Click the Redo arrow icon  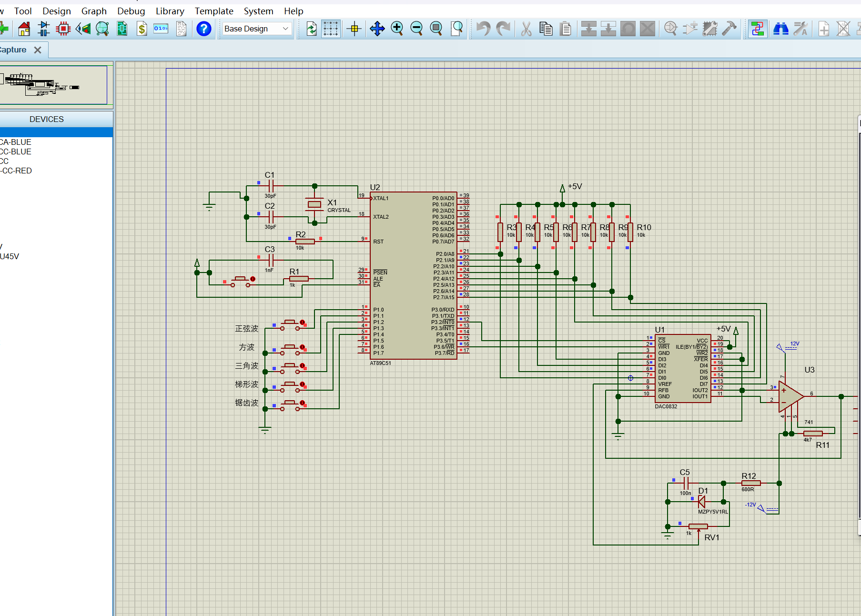point(503,29)
